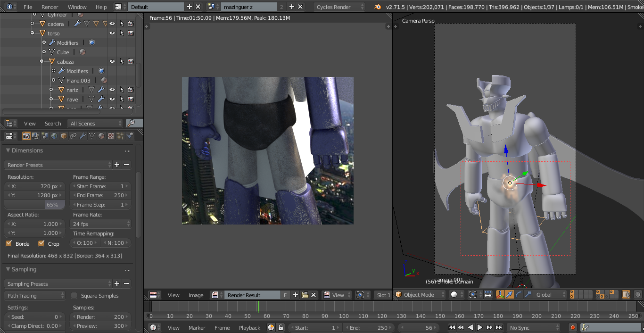The height and width of the screenshot is (333, 644).
Task: Open the Help menu
Action: (101, 7)
